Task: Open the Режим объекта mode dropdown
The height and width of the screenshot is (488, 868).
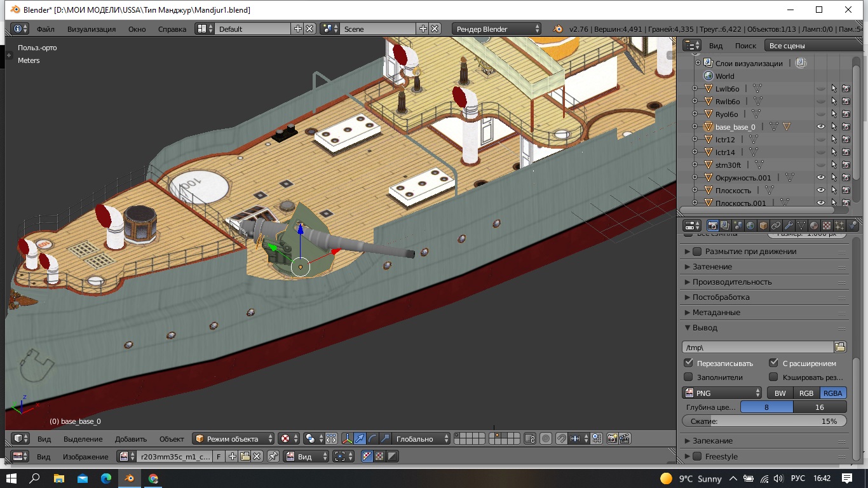Action: coord(234,438)
